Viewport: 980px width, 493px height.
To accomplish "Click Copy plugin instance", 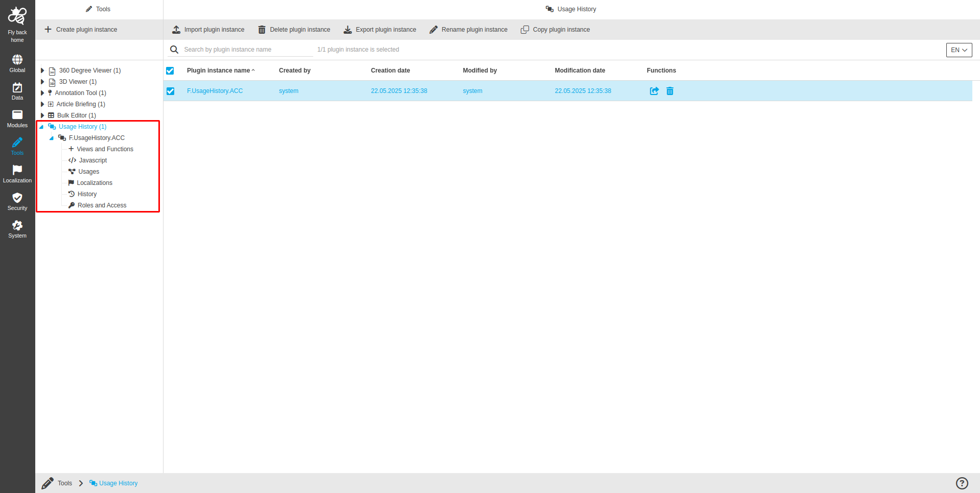I will [x=555, y=30].
